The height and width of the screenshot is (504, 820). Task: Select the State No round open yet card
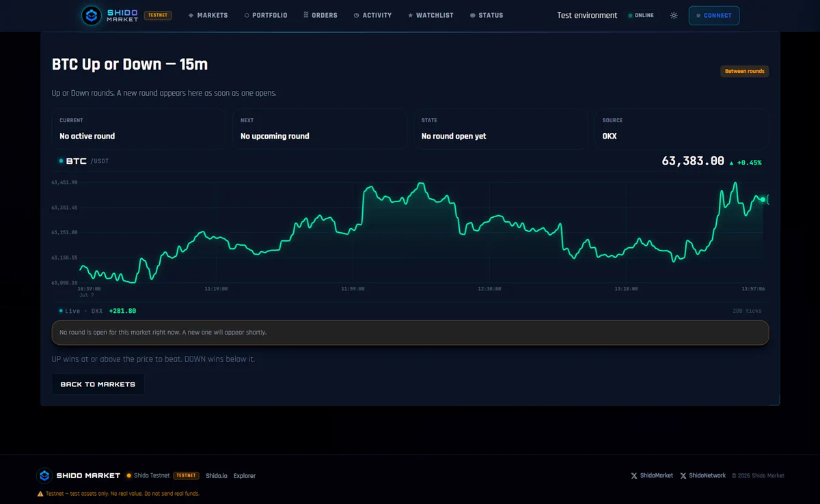pyautogui.click(x=501, y=128)
